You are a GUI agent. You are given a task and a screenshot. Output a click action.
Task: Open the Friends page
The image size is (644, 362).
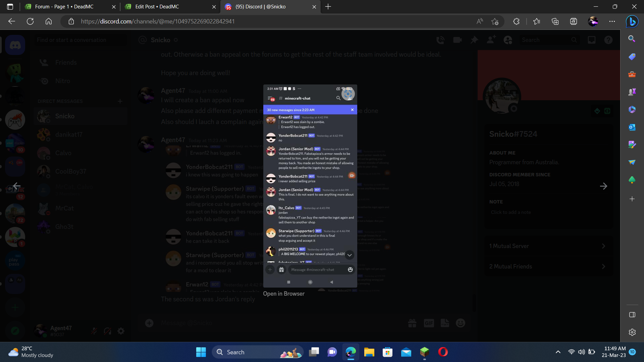click(80, 63)
